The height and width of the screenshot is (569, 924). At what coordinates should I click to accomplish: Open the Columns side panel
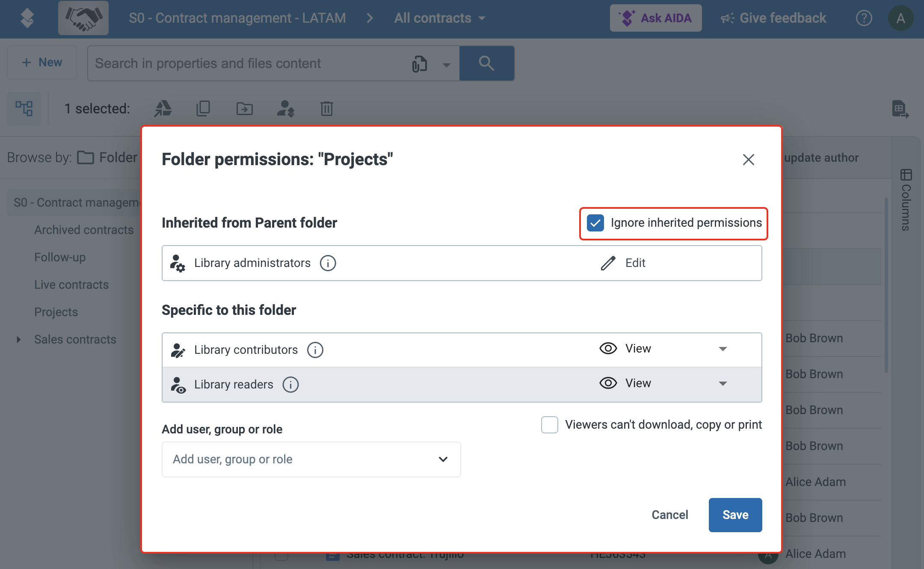click(x=906, y=200)
